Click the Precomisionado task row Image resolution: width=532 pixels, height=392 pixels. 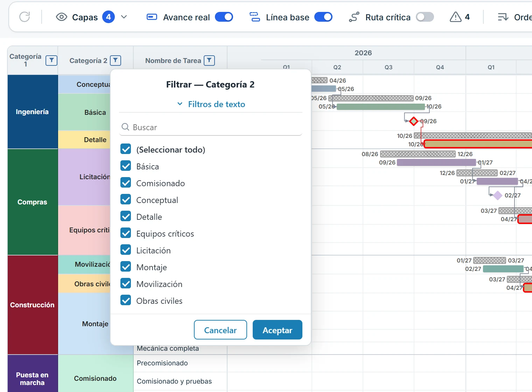[180, 363]
